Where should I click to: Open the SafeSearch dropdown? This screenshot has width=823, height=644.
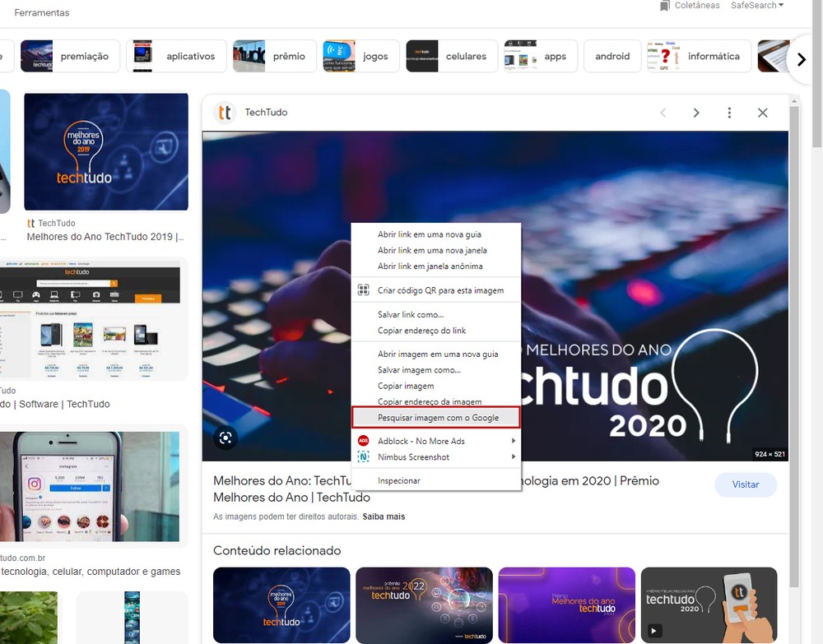[756, 6]
